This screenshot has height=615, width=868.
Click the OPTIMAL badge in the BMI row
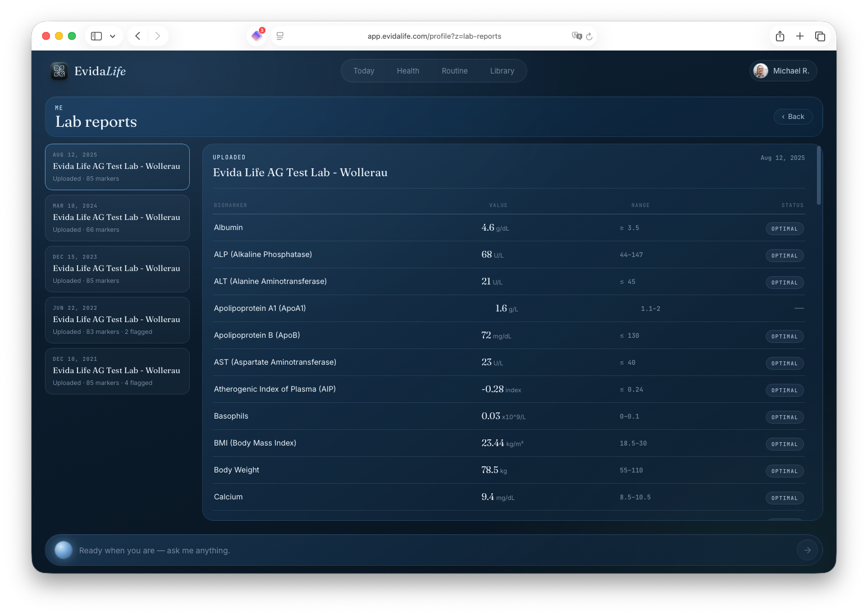(x=784, y=444)
